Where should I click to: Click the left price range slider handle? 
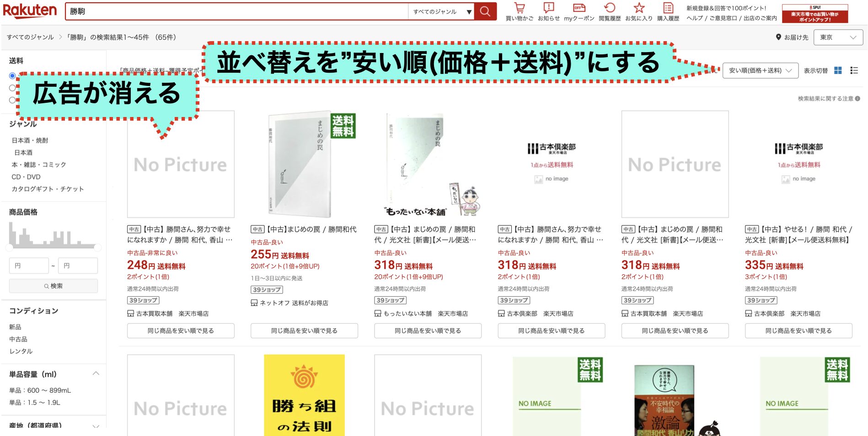click(9, 247)
